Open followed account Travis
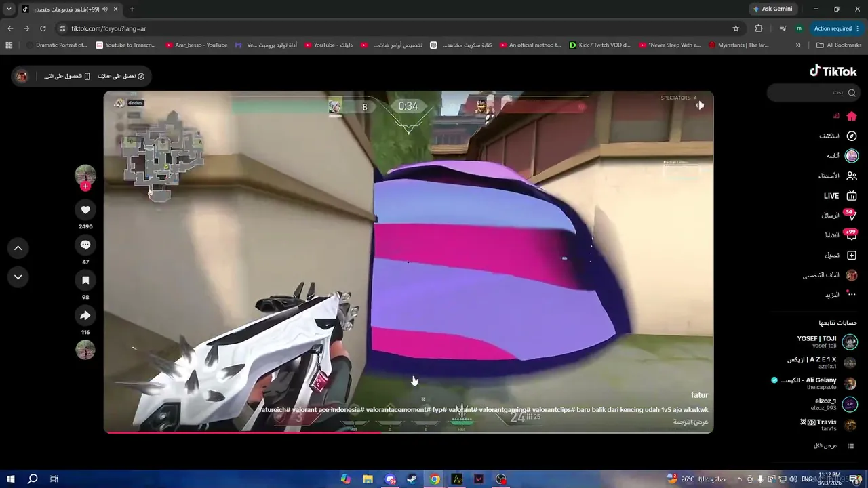This screenshot has height=488, width=868. click(x=829, y=425)
